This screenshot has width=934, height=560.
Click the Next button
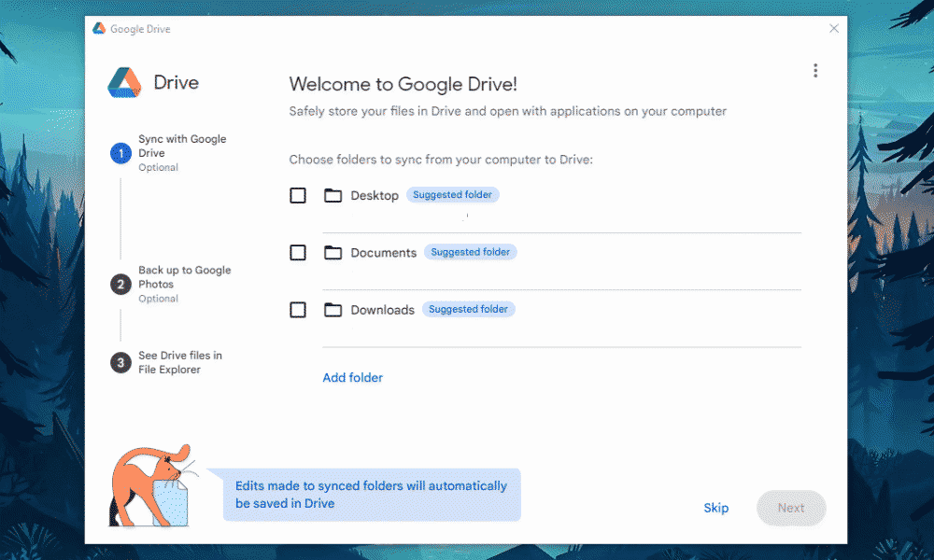tap(790, 508)
